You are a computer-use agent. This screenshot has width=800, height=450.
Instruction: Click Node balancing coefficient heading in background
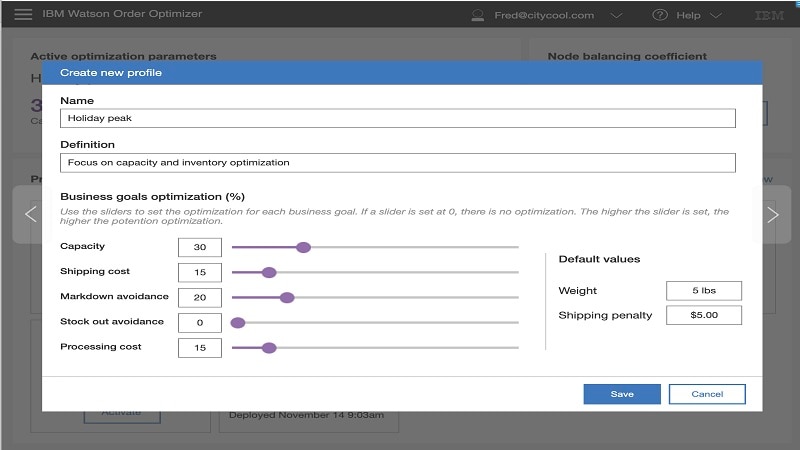pyautogui.click(x=627, y=56)
